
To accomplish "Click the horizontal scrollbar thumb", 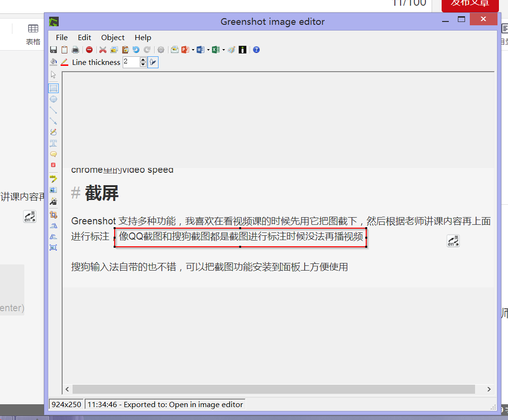I will pyautogui.click(x=274, y=389).
